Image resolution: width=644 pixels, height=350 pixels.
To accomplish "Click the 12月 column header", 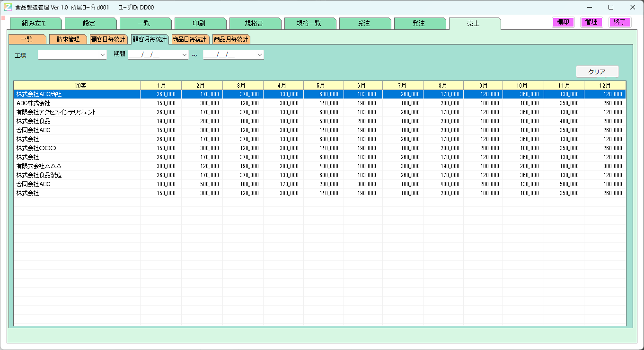I will click(x=605, y=85).
